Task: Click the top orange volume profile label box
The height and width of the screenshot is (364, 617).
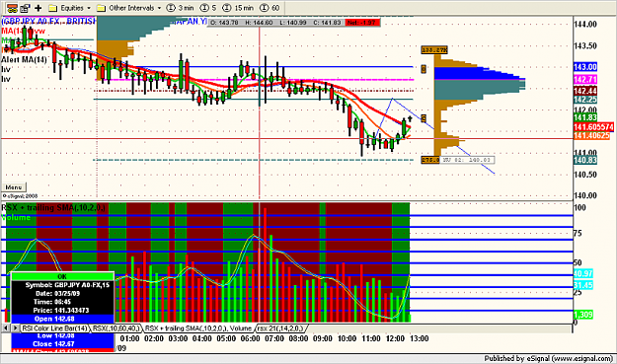Action: click(434, 50)
